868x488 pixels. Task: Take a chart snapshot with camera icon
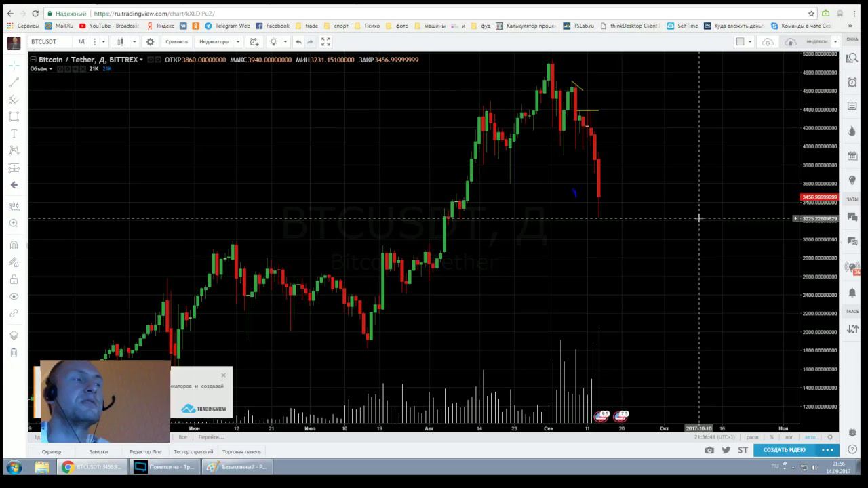(709, 450)
